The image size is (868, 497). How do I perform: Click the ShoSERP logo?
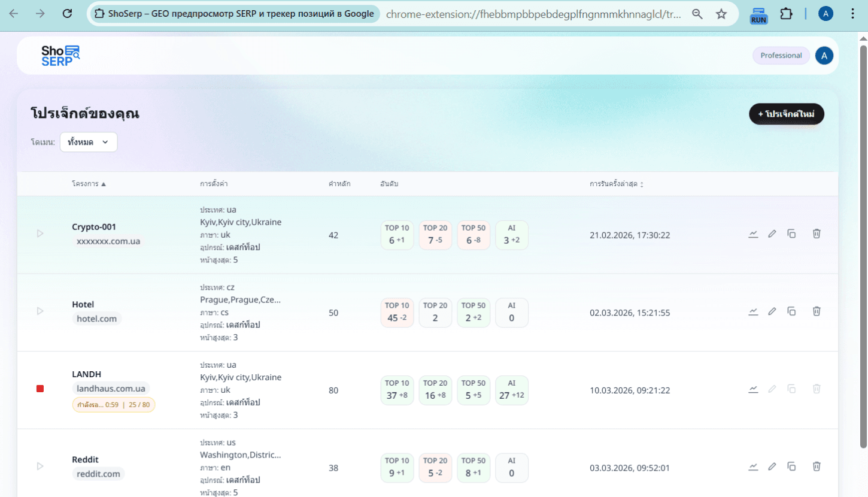click(x=60, y=56)
